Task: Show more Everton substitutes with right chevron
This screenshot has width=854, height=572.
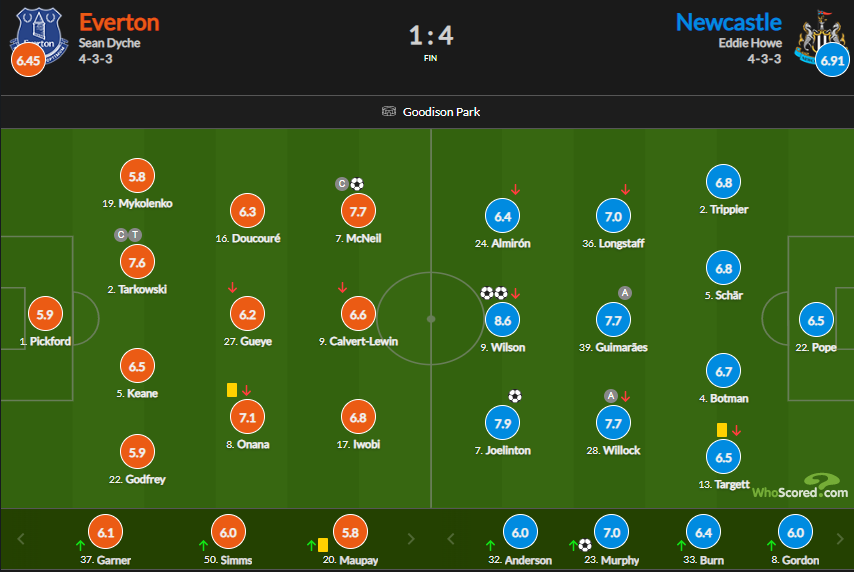Action: (x=411, y=539)
